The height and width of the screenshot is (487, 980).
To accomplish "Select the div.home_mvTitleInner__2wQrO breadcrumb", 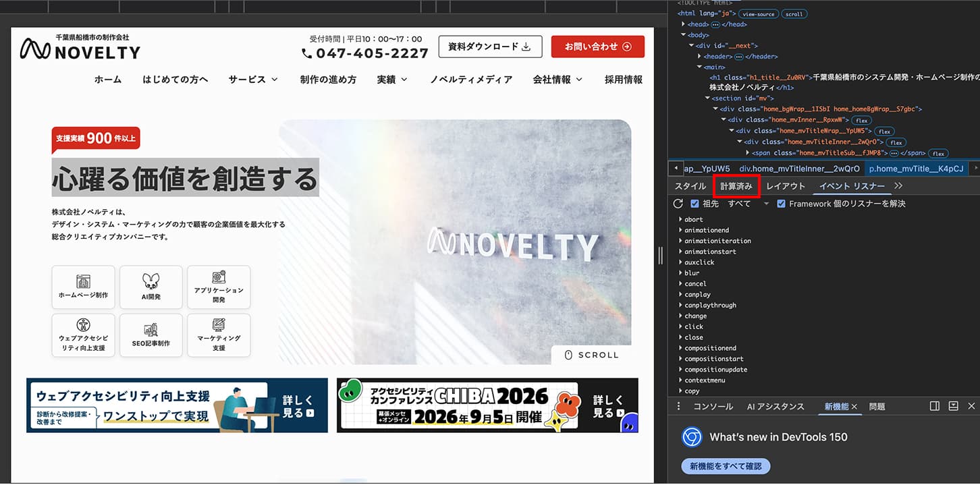I will coord(799,169).
